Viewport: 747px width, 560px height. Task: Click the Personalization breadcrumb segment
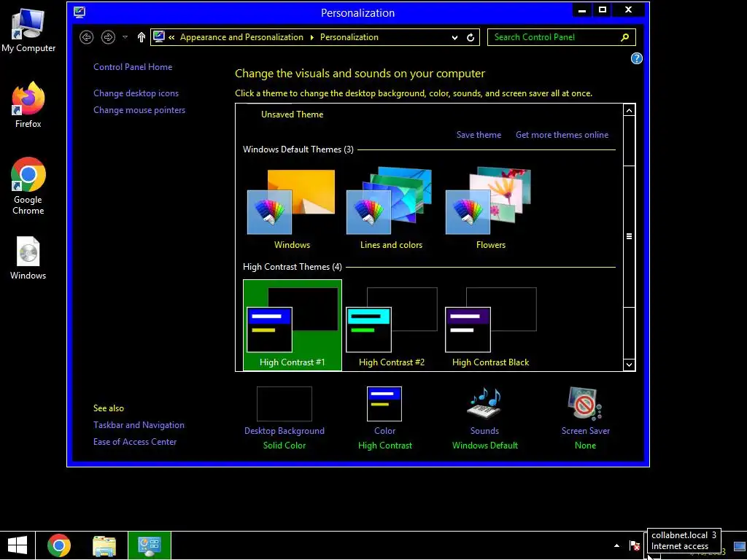[x=349, y=37]
